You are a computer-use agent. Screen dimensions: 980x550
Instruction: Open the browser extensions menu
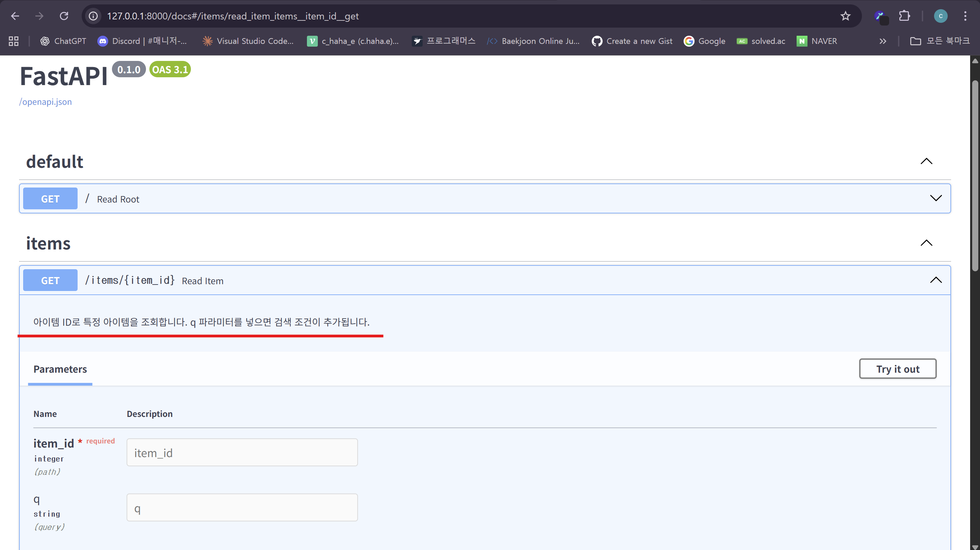tap(905, 16)
